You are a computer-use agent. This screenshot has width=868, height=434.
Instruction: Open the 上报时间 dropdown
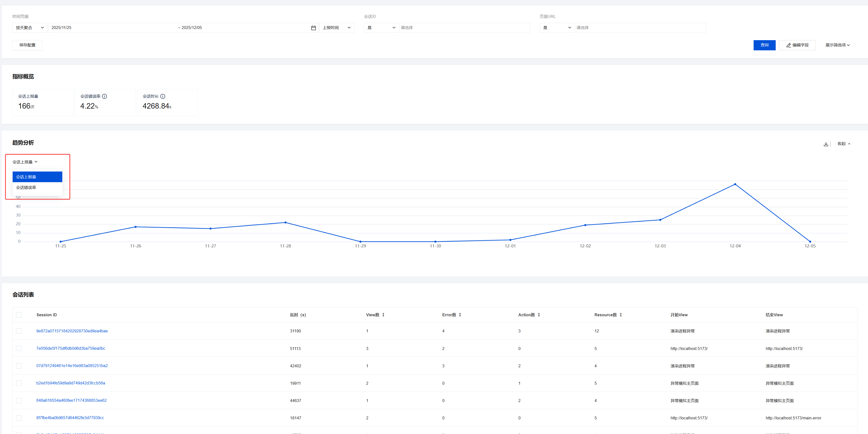coord(336,28)
